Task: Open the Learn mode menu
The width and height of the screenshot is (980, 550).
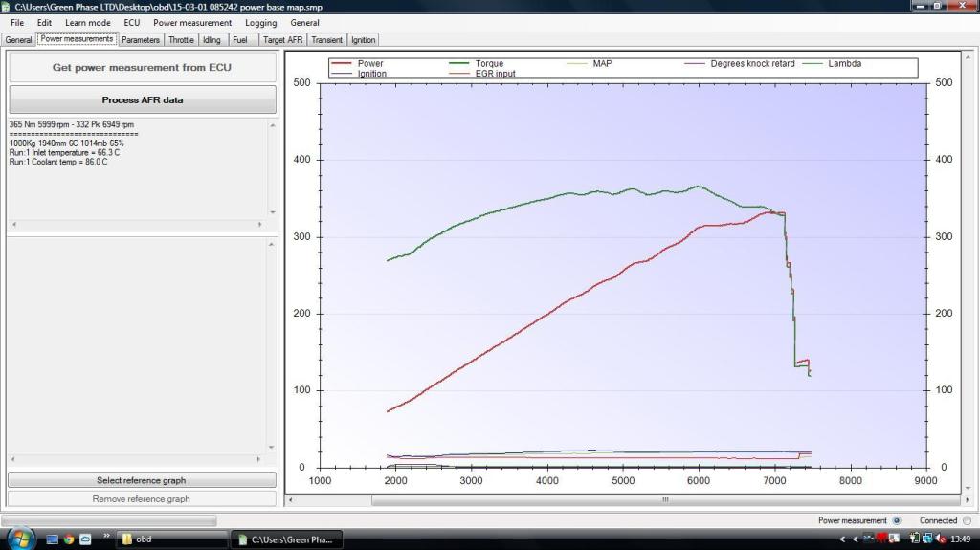Action: [87, 23]
